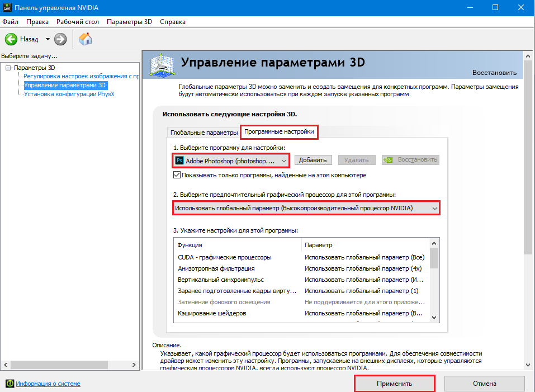Image resolution: width=535 pixels, height=392 pixels.
Task: Select the Кэширование шейдеров row
Action: [301, 313]
